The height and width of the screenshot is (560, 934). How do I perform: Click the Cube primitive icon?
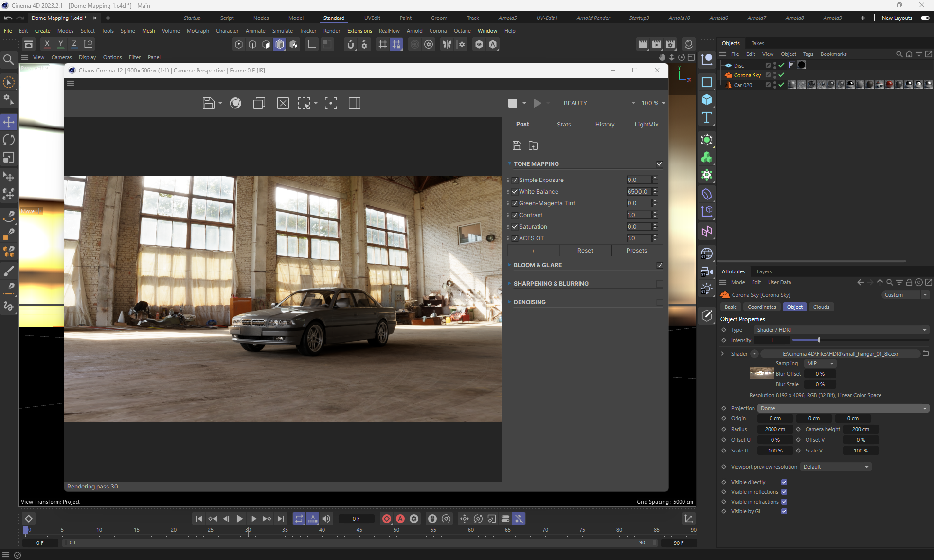(707, 100)
